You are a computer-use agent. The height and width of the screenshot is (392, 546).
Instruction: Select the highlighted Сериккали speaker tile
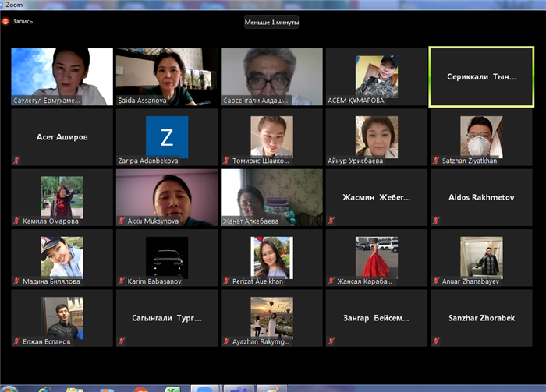pos(480,77)
